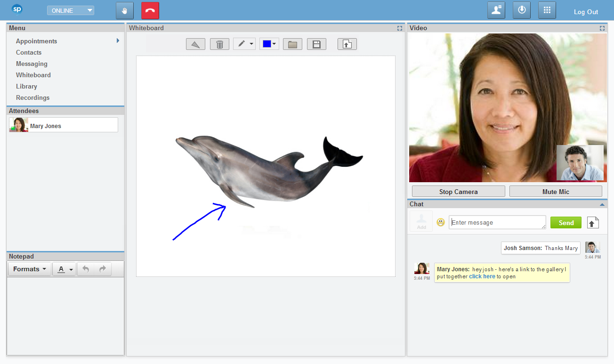The width and height of the screenshot is (614, 364).
Task: Click the green Send button
Action: tap(566, 223)
